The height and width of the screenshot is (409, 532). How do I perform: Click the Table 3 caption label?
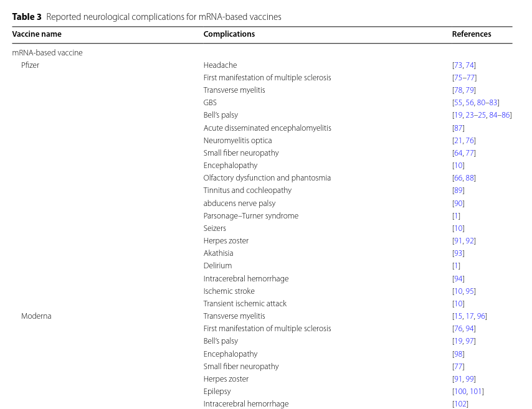point(27,17)
